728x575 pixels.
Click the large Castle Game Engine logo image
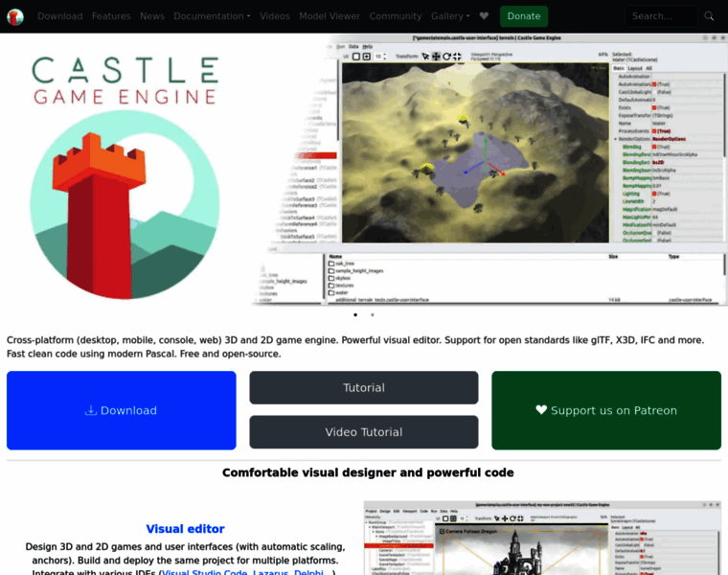pyautogui.click(x=125, y=177)
